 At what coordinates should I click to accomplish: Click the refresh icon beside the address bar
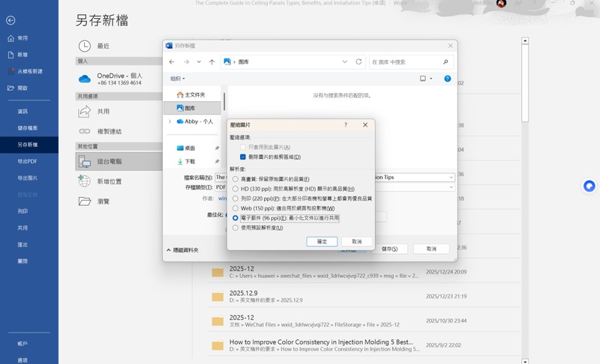tap(358, 62)
